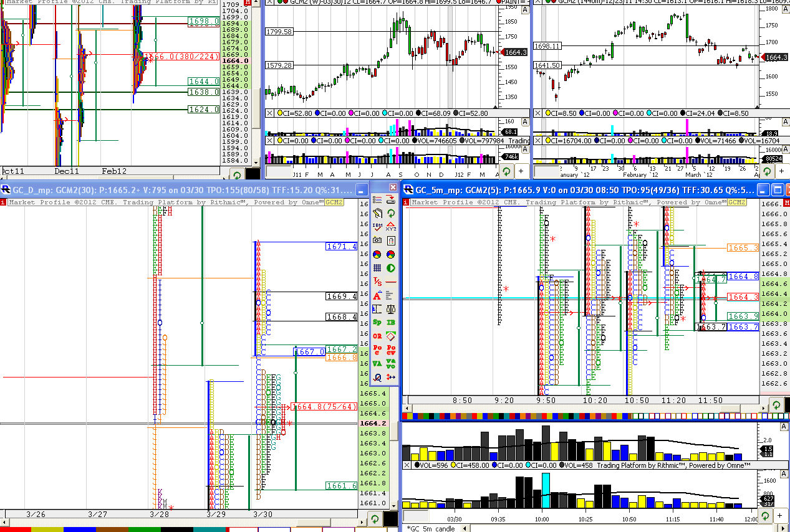The image size is (790, 532).
Task: Close the weekly chart VOL=746605 indicator panel
Action: [270, 140]
